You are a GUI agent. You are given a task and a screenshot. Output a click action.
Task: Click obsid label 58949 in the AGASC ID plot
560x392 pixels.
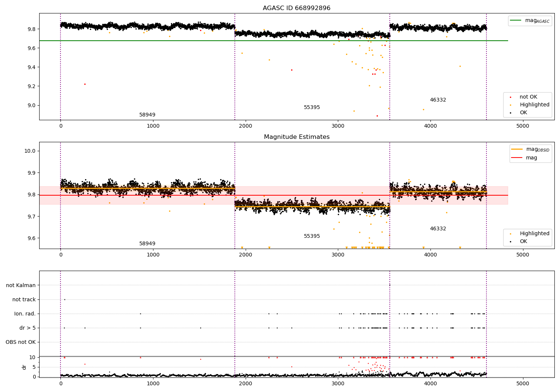click(147, 115)
